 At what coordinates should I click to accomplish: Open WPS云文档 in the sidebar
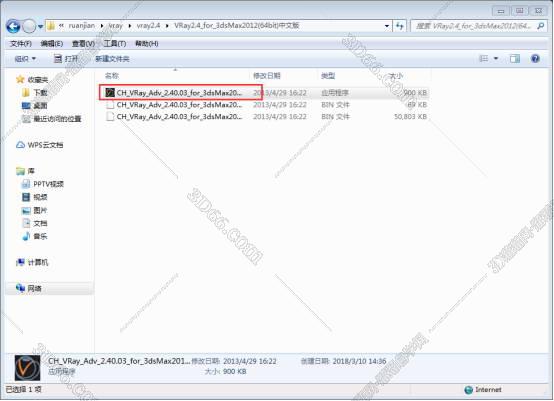tap(45, 145)
